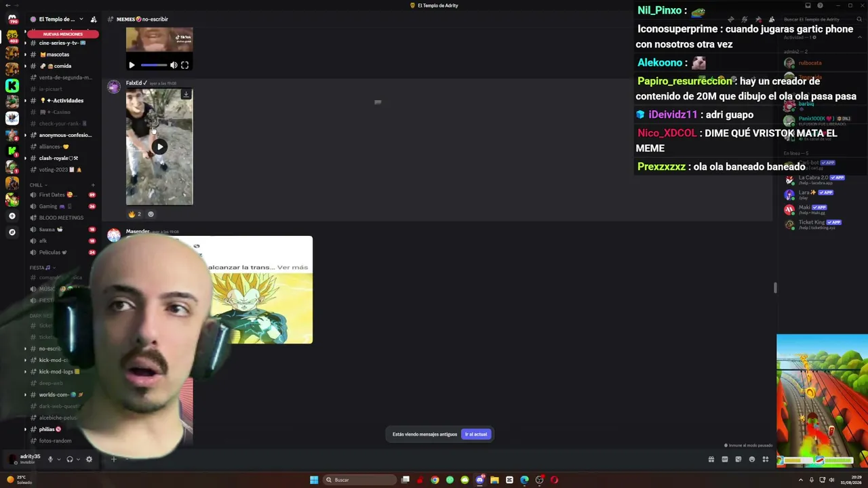Join the BLOOD MEETINGS voice channel
Screen dimensions: 868x488
(x=62, y=218)
